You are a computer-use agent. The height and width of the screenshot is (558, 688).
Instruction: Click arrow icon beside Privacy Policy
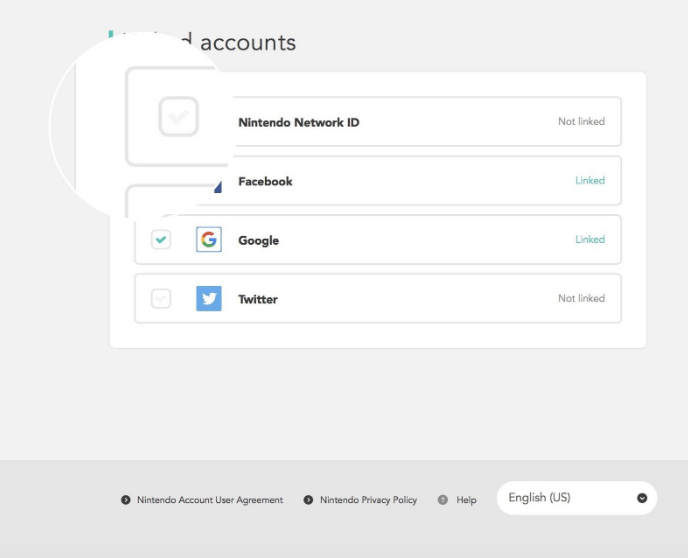point(308,500)
